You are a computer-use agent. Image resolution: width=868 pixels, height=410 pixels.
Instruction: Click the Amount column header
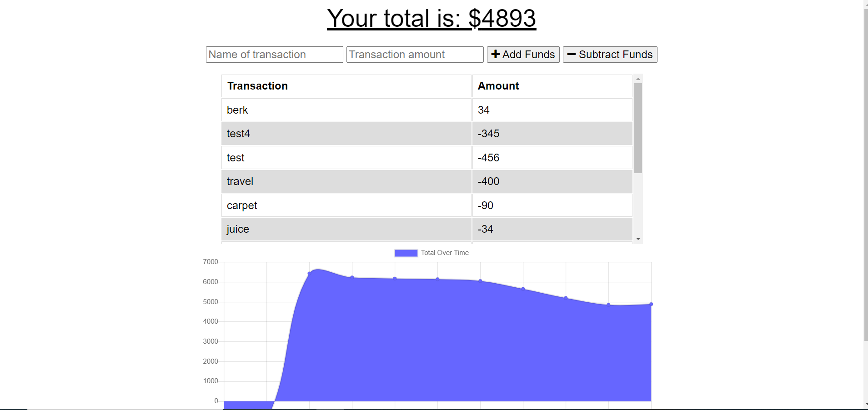tap(498, 85)
